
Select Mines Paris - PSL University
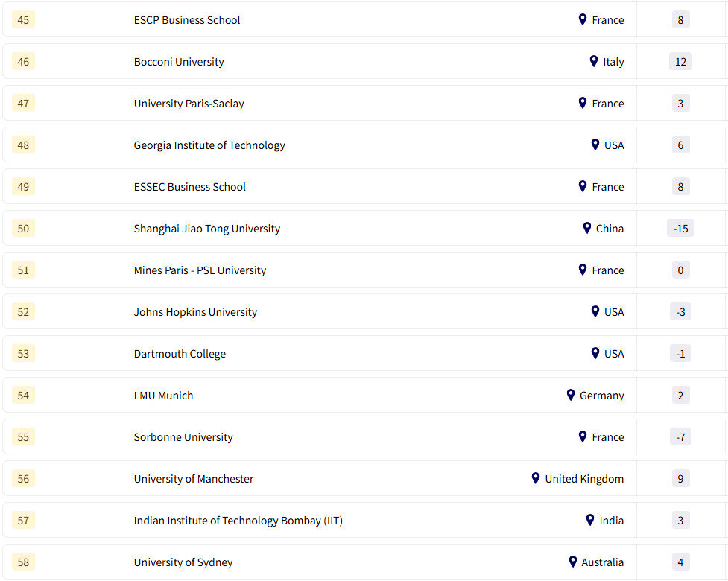coord(200,270)
